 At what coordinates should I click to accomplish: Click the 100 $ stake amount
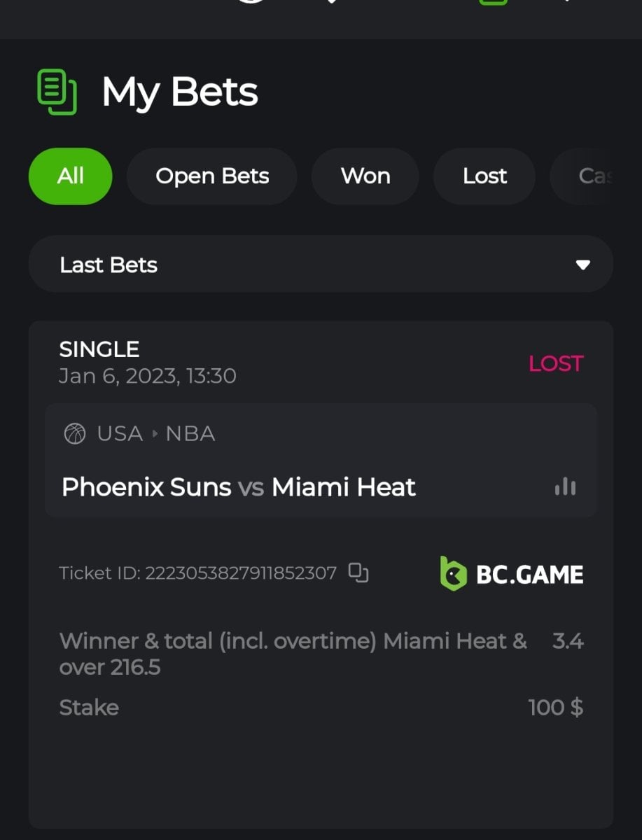coord(555,708)
